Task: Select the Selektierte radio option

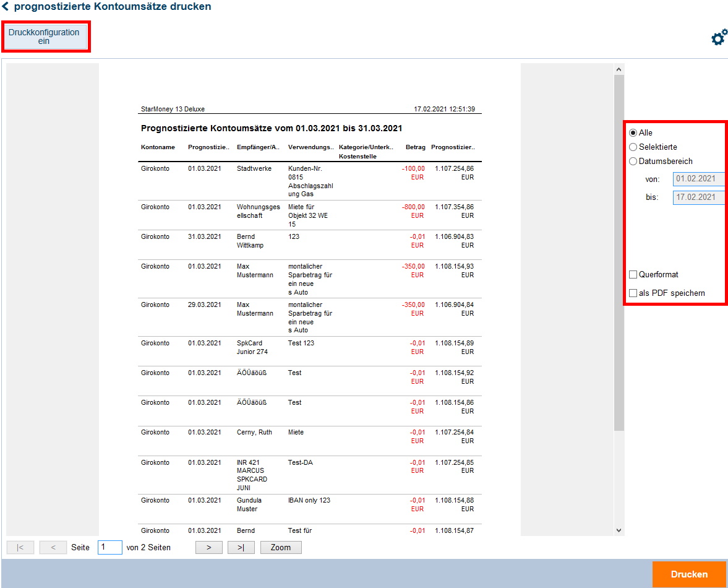Action: 633,147
